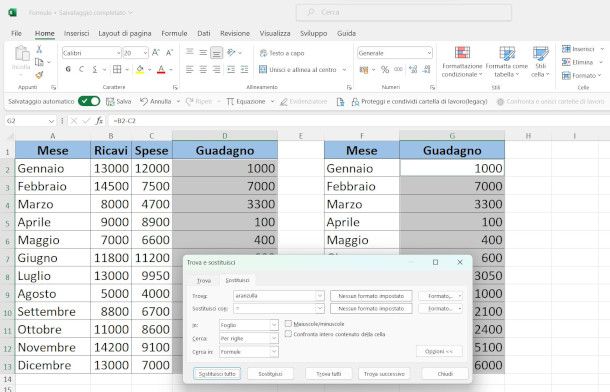The width and height of the screenshot is (610, 392).
Task: Click the text orientation icon
Action: (x=231, y=52)
